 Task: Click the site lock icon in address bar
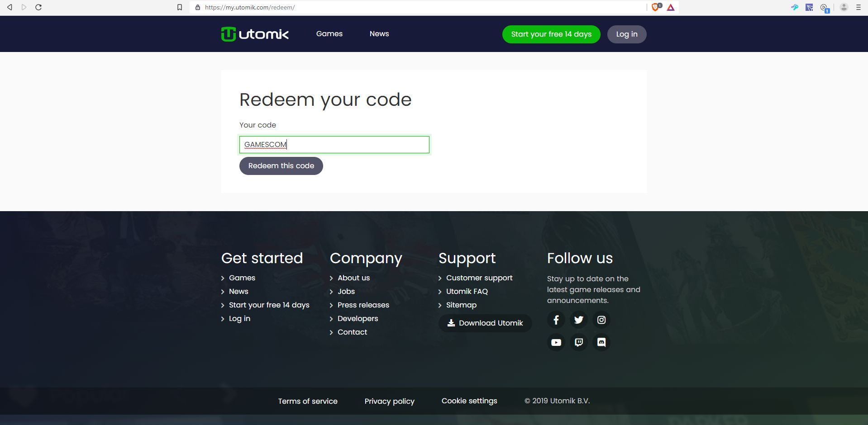tap(198, 7)
